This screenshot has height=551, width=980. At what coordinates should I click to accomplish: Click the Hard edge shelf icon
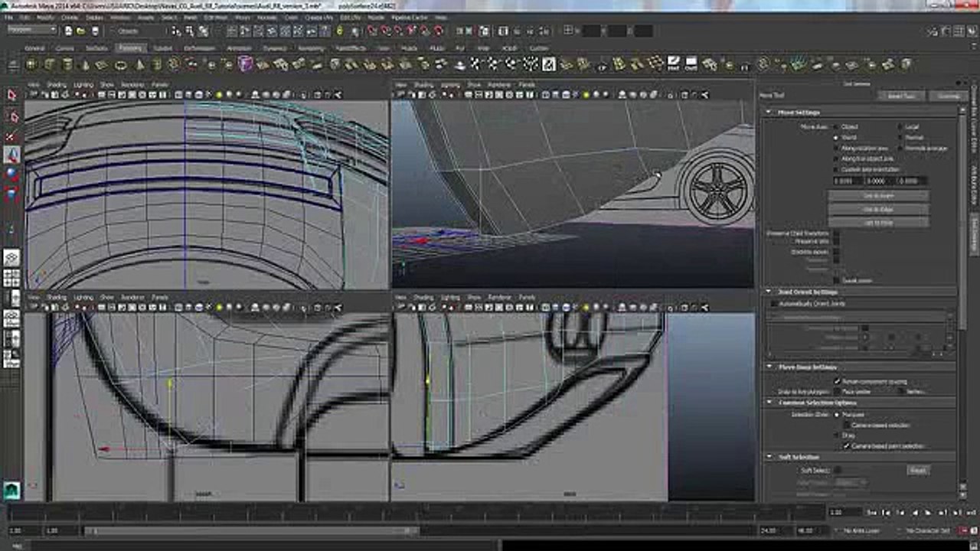(673, 64)
